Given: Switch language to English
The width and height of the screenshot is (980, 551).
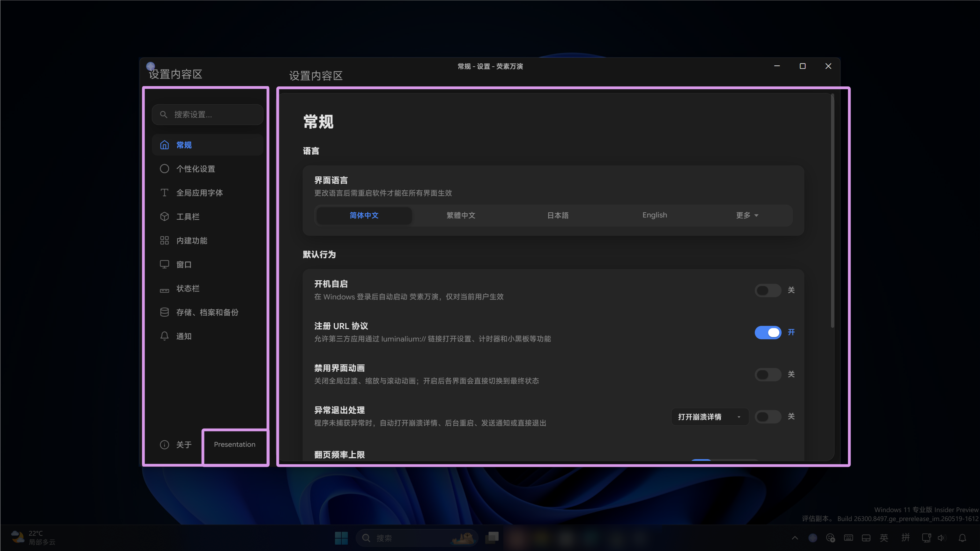Looking at the screenshot, I should pyautogui.click(x=654, y=216).
